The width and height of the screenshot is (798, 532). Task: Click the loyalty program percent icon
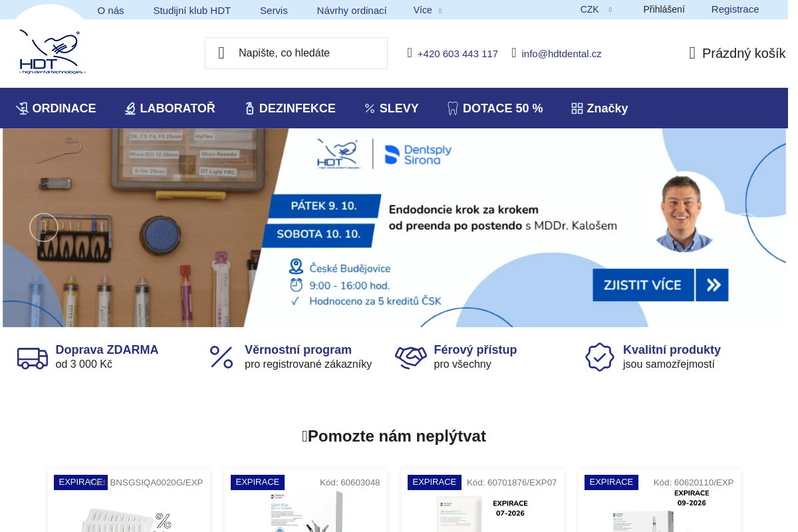pyautogui.click(x=221, y=357)
